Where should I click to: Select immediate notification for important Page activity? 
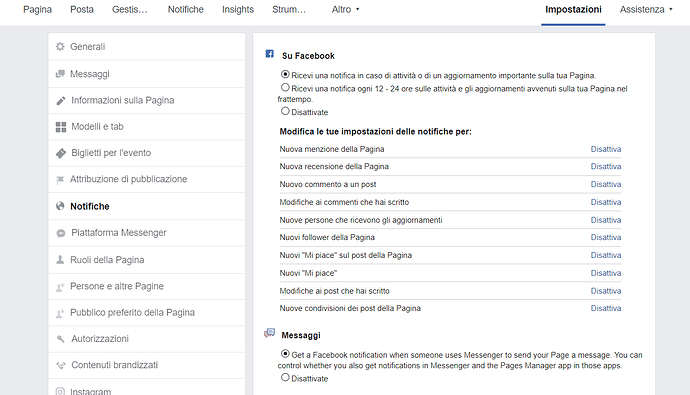(x=285, y=74)
